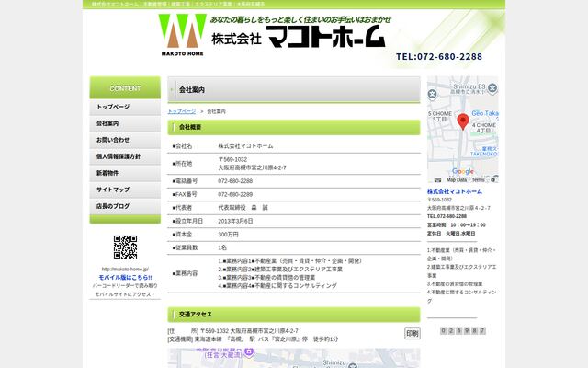Click 株式会社マコトホーム link below small map
Screen dimensions: 588x368
click(455, 191)
